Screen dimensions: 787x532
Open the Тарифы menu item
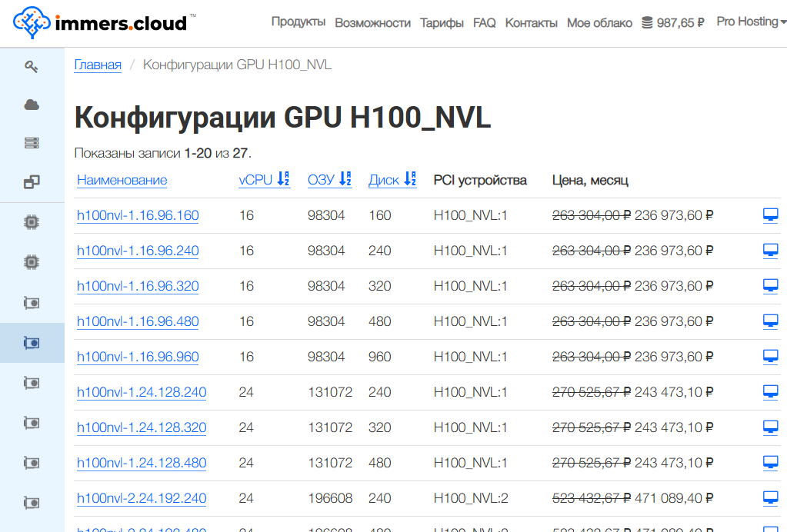442,23
